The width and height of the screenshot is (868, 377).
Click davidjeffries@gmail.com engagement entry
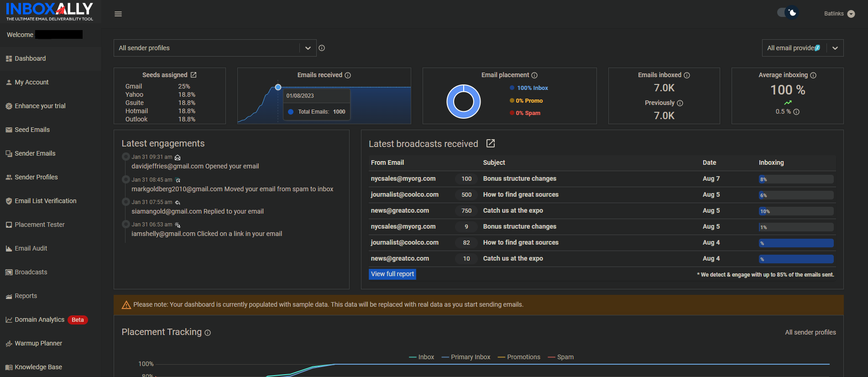(x=195, y=166)
